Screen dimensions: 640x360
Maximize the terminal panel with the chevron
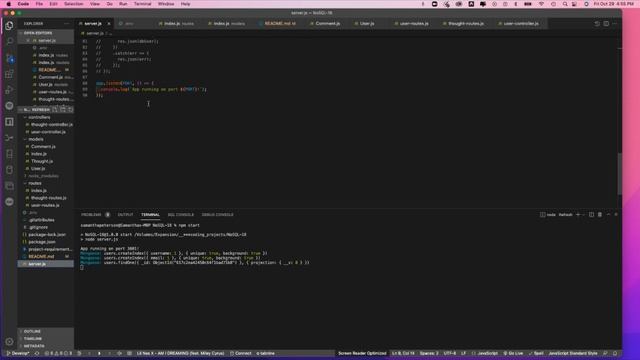[608, 215]
